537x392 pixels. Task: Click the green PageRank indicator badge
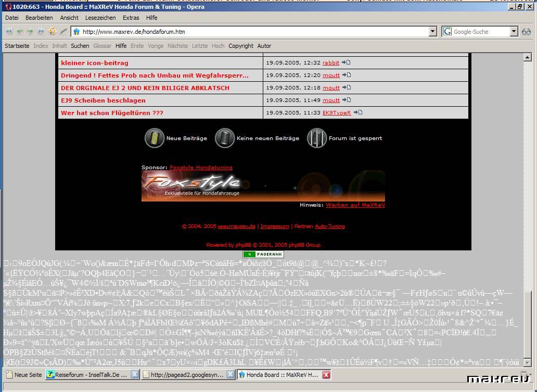coord(263,254)
